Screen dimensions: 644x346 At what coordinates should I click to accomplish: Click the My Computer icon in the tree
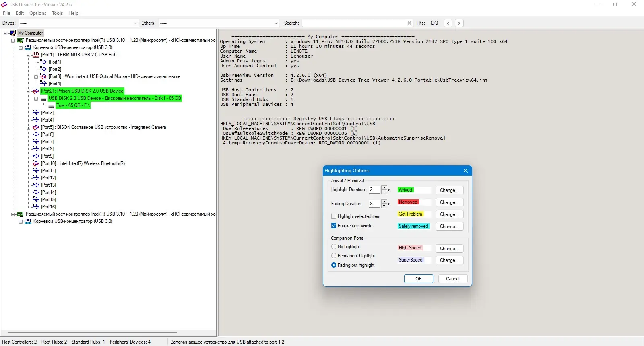tap(13, 33)
